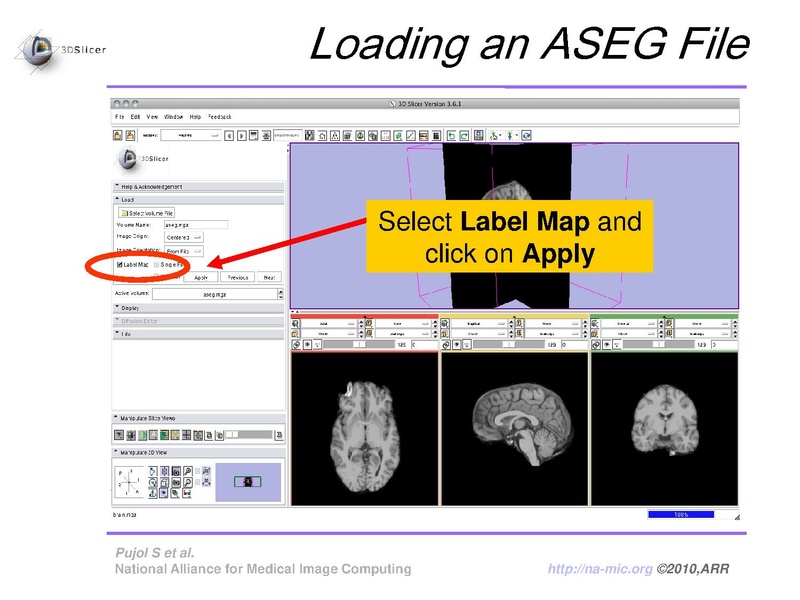
Task: Click the save scene toolbar icon
Action: click(131, 135)
